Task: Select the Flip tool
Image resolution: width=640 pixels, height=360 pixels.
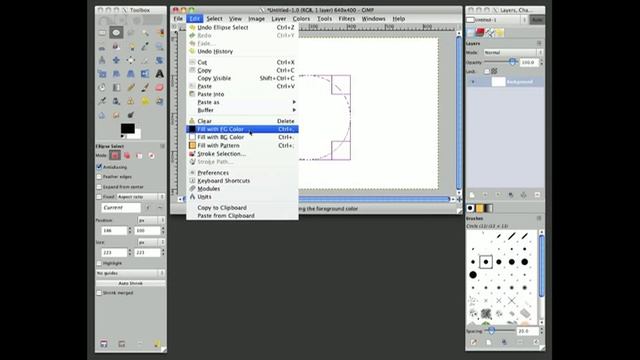Action: coord(145,74)
